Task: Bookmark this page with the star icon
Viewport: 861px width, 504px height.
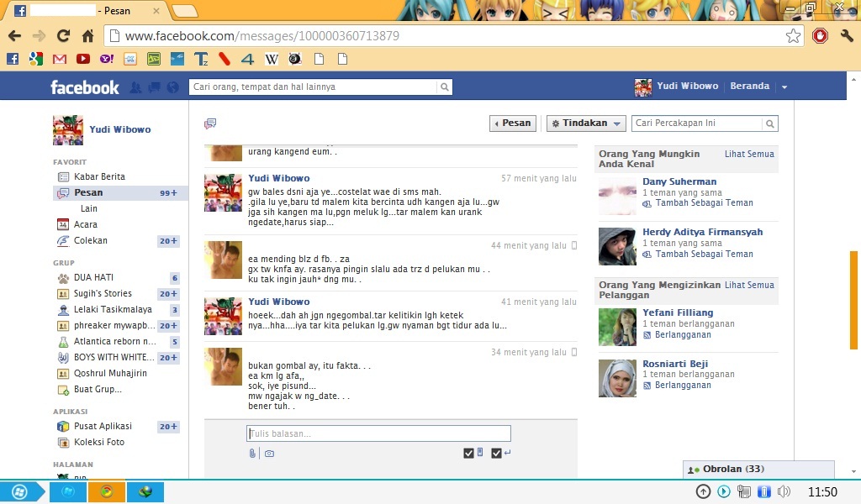Action: [793, 36]
